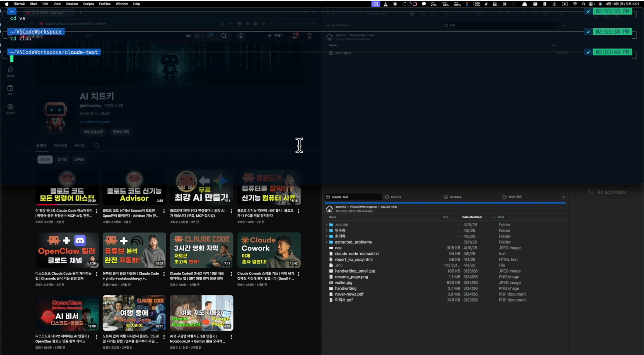Add a new tab in the file manager
The width and height of the screenshot is (644, 355).
coord(563,197)
